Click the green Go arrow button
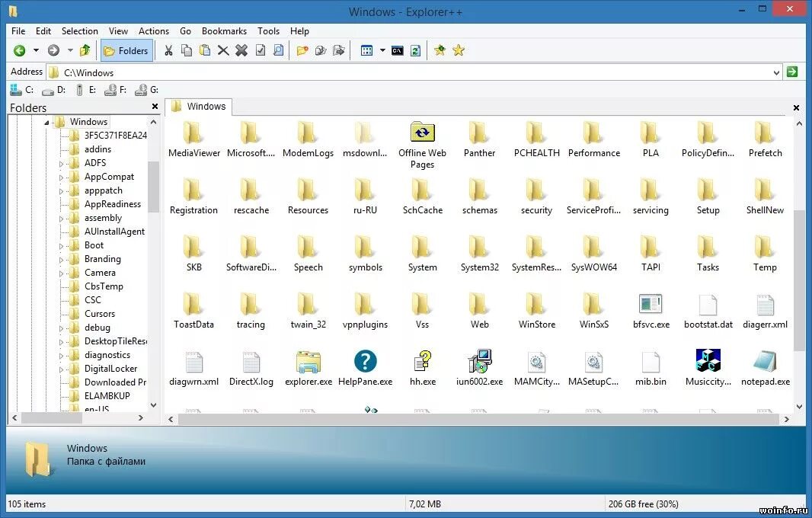 [791, 72]
